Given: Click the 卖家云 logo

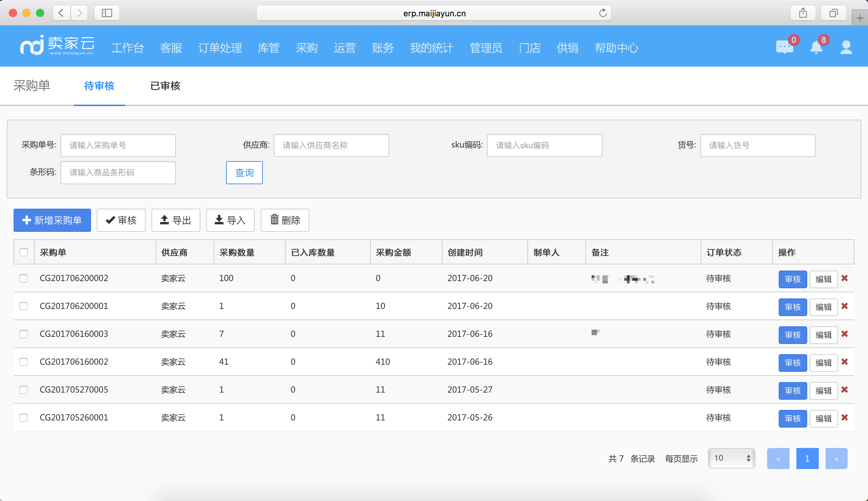Looking at the screenshot, I should [x=57, y=45].
